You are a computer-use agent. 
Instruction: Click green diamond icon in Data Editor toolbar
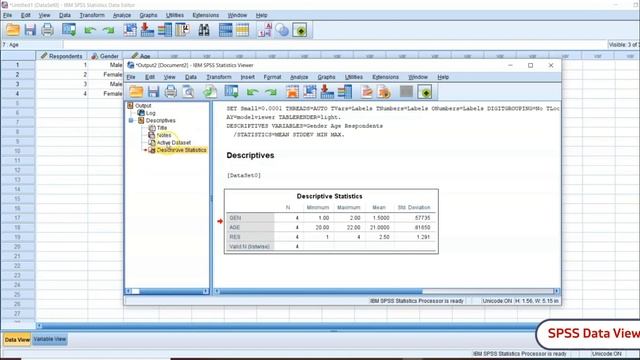[x=300, y=30]
